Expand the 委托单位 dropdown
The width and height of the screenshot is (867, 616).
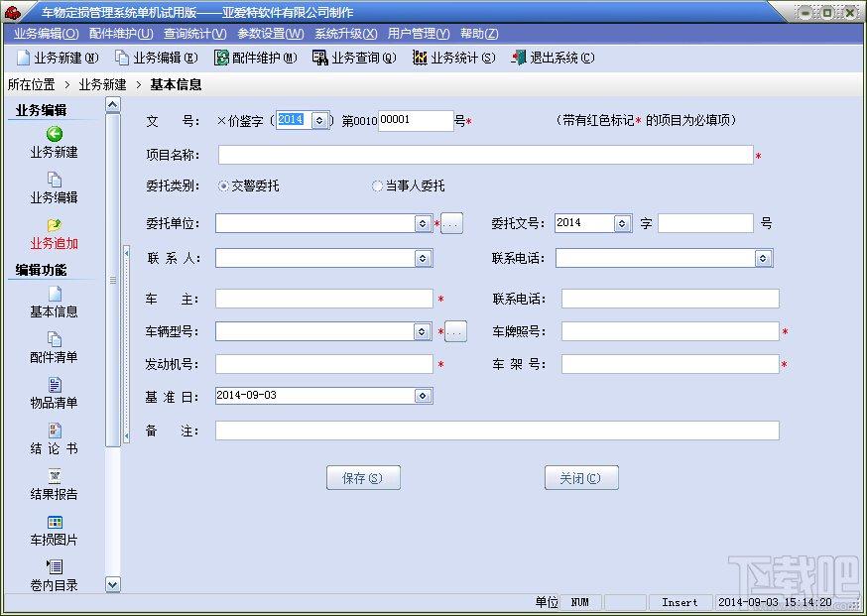(x=423, y=223)
